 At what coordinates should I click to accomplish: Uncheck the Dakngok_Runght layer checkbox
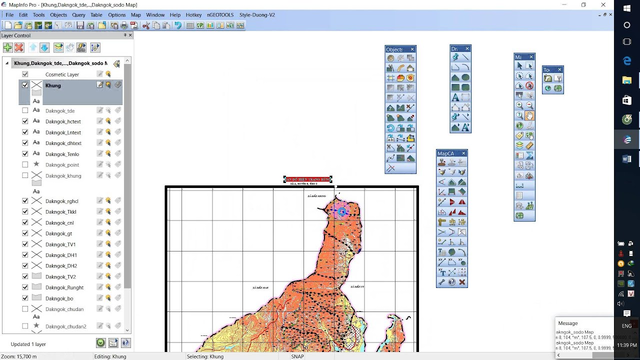click(x=25, y=287)
